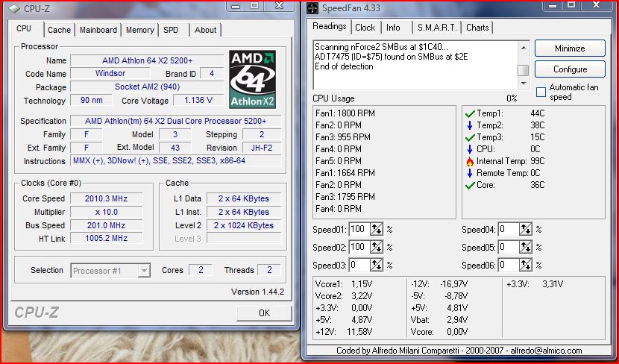The image size is (619, 364).
Task: Click the log scrollbar thumb
Action: click(x=524, y=70)
